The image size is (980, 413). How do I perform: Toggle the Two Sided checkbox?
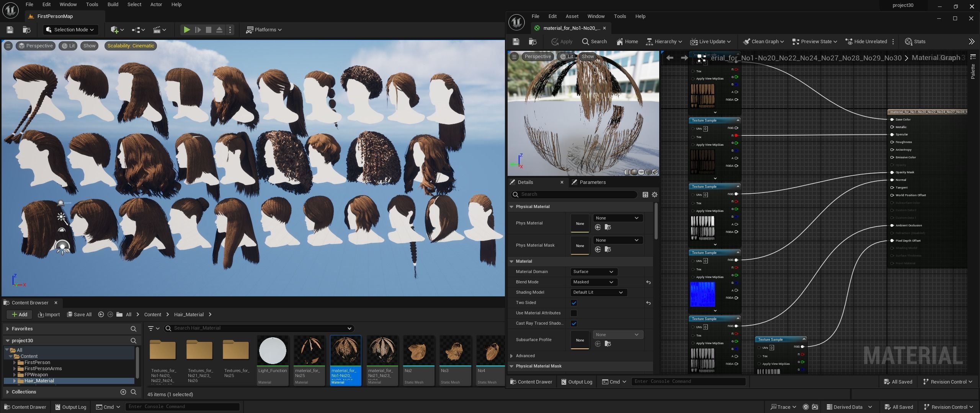573,303
